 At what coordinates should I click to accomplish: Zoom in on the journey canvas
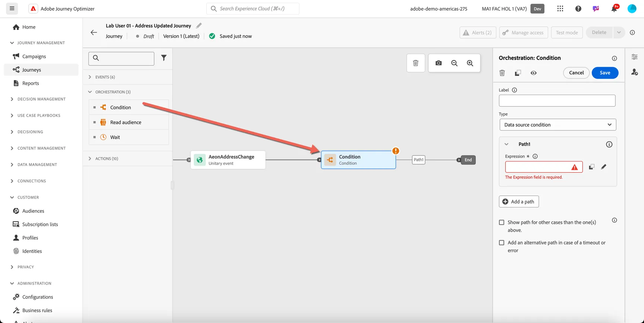(470, 63)
